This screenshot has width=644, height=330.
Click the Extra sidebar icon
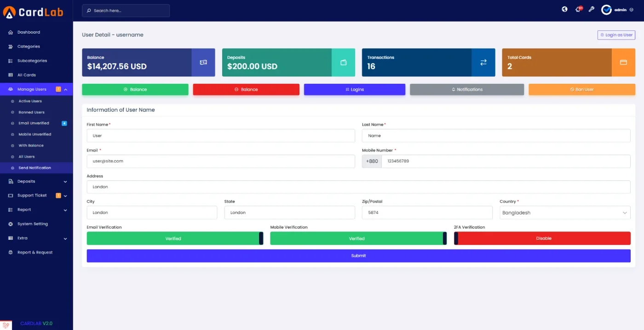pos(11,238)
